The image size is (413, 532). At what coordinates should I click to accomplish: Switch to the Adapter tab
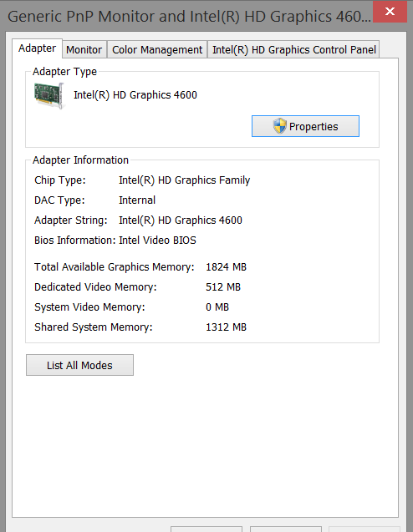tap(37, 48)
